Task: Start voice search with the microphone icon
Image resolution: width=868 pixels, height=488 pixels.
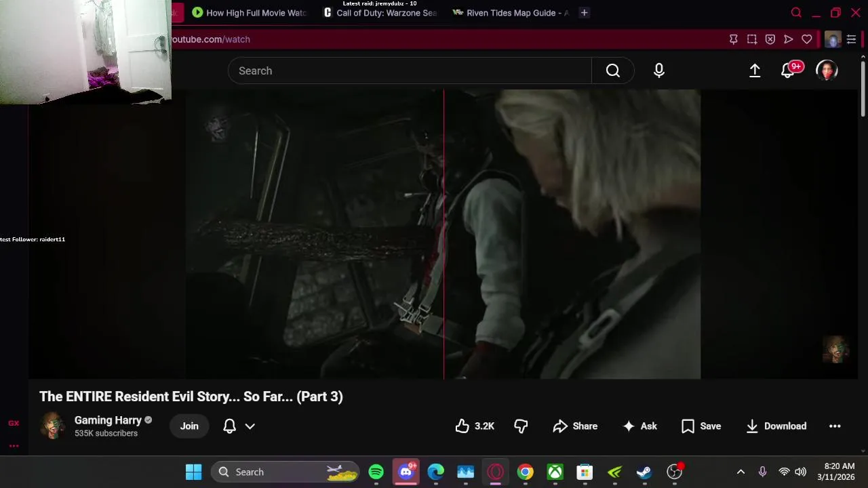Action: [x=659, y=70]
